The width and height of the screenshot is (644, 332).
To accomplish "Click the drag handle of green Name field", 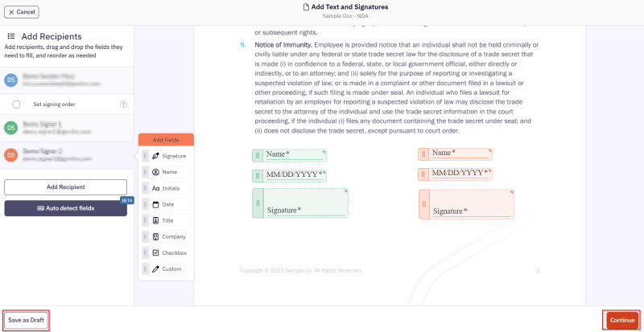I will [x=258, y=154].
